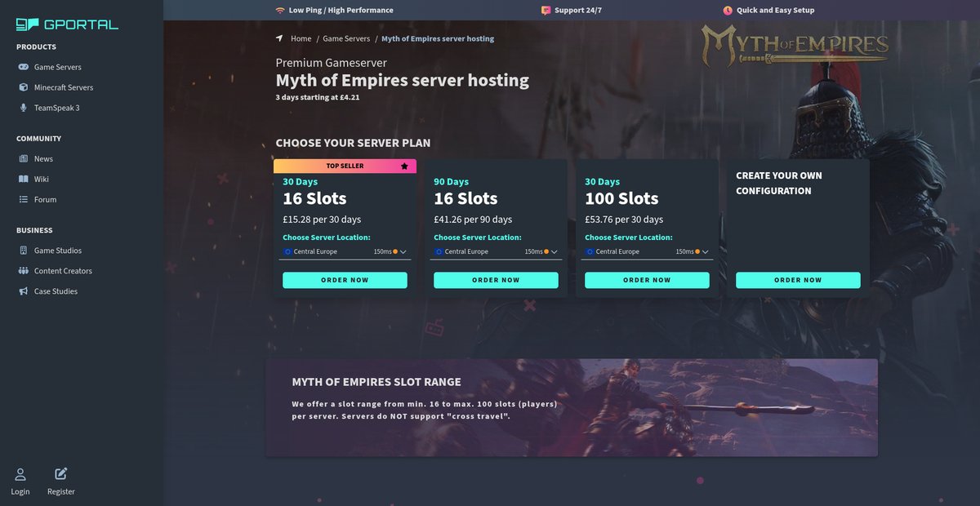Image resolution: width=980 pixels, height=506 pixels.
Task: Click the Quick and Easy Setup text
Action: [776, 11]
